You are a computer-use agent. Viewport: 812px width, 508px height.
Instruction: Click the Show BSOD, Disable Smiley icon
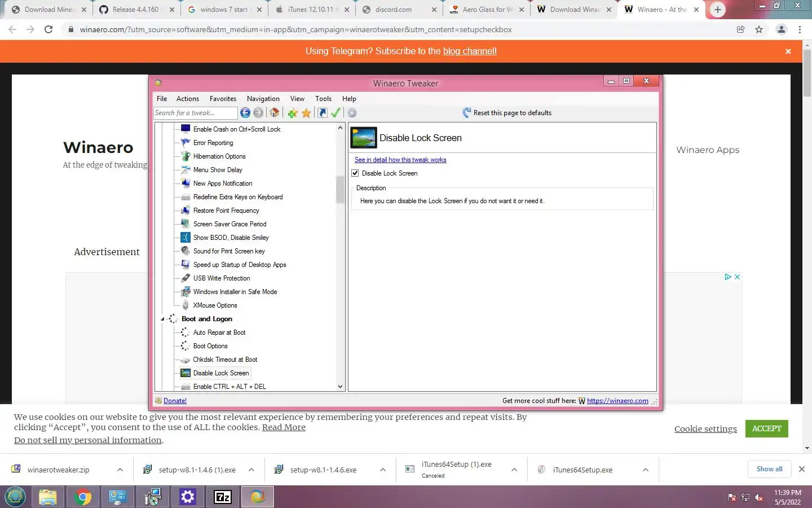point(186,238)
